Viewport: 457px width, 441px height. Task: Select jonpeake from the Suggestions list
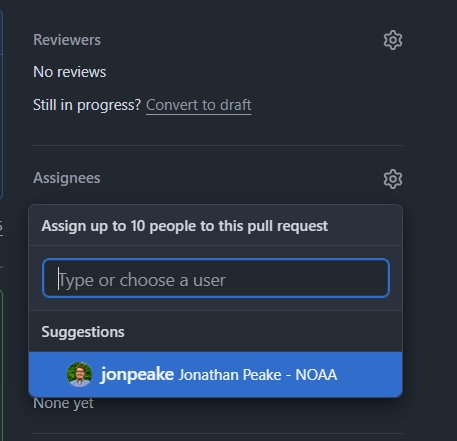(x=215, y=374)
